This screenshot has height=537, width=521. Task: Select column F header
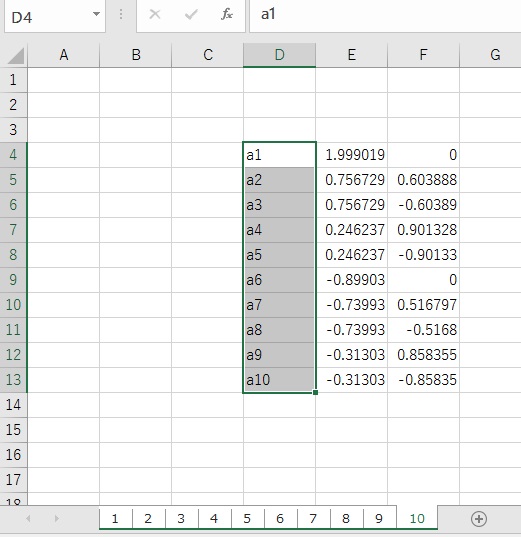coord(423,55)
